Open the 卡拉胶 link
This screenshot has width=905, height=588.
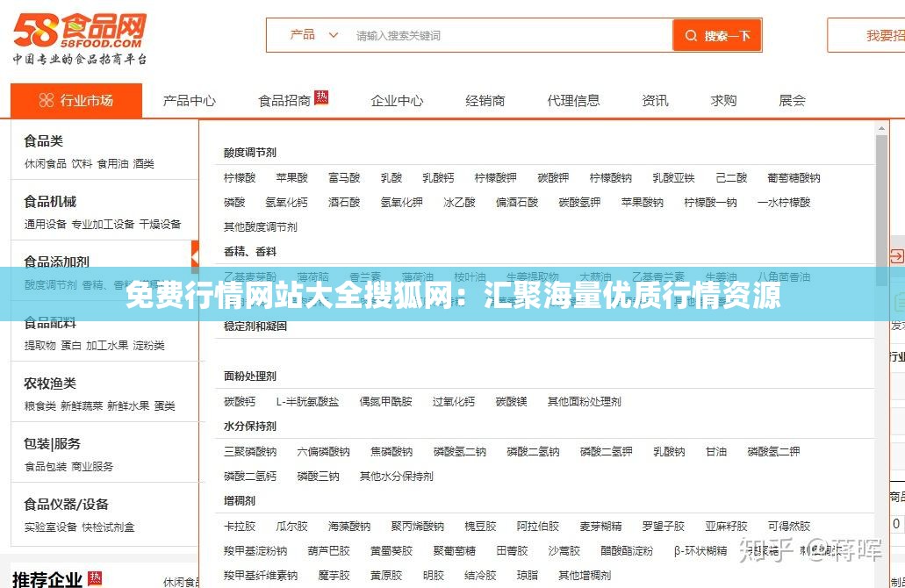(x=240, y=527)
